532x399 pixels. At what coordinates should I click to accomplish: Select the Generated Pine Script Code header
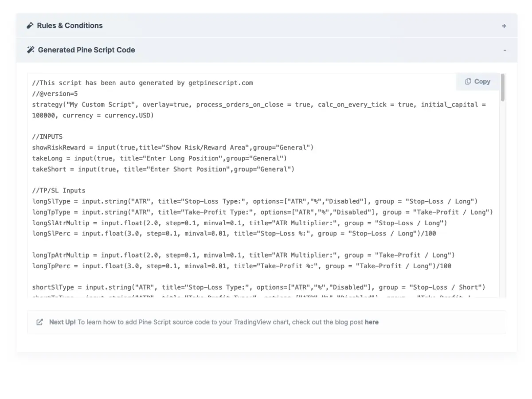click(86, 50)
